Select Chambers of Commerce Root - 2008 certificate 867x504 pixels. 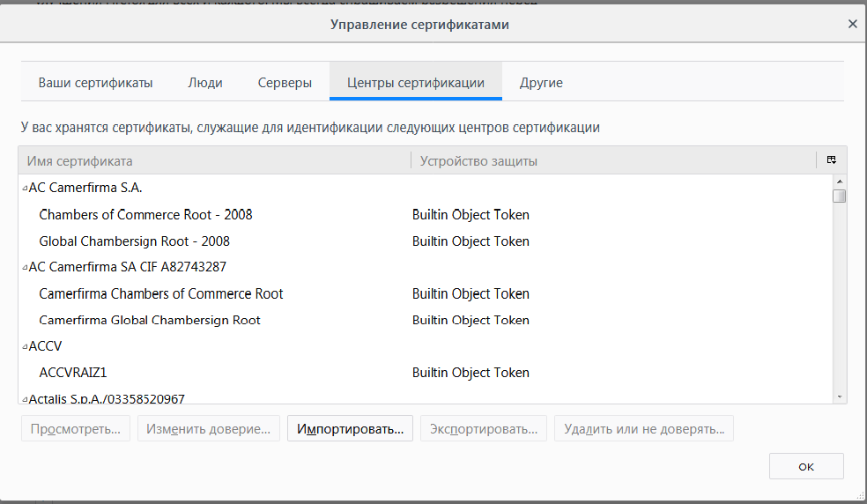point(146,215)
